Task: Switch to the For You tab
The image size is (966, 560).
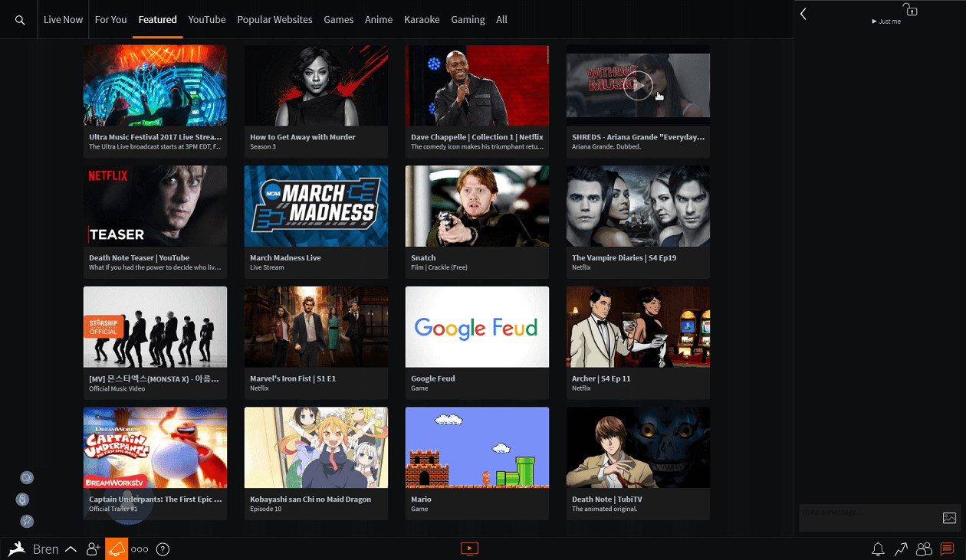Action: tap(110, 20)
